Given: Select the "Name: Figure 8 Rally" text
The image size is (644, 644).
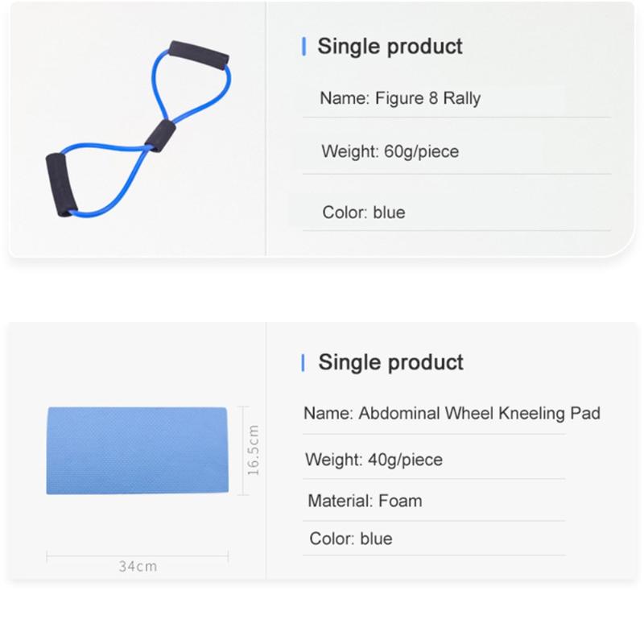Looking at the screenshot, I should [x=400, y=99].
